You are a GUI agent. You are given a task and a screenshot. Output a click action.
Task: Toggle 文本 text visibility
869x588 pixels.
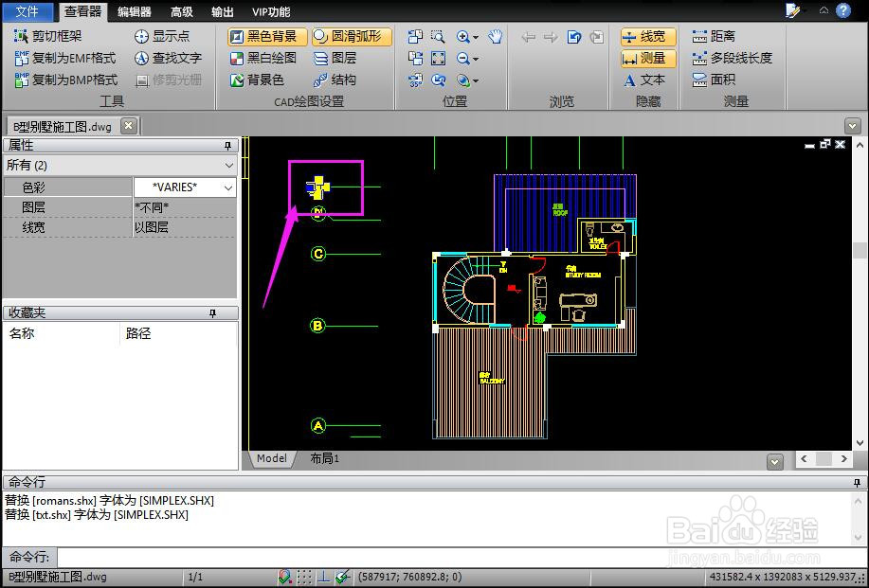(x=644, y=80)
